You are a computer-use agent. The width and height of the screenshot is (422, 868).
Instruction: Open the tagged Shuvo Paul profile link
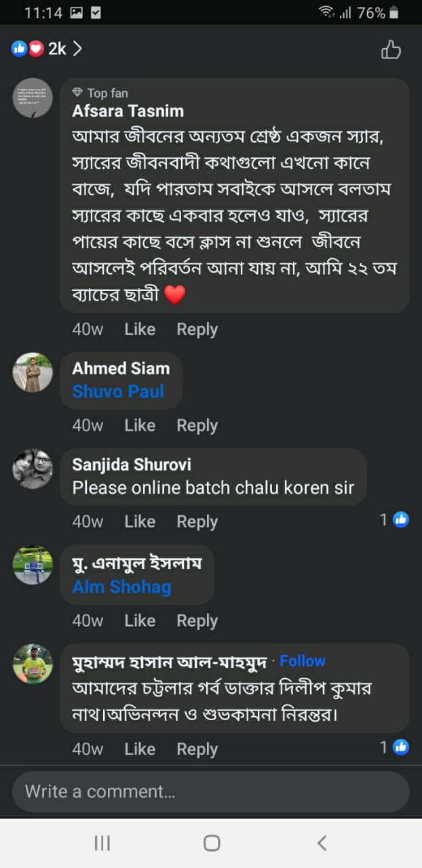(118, 391)
